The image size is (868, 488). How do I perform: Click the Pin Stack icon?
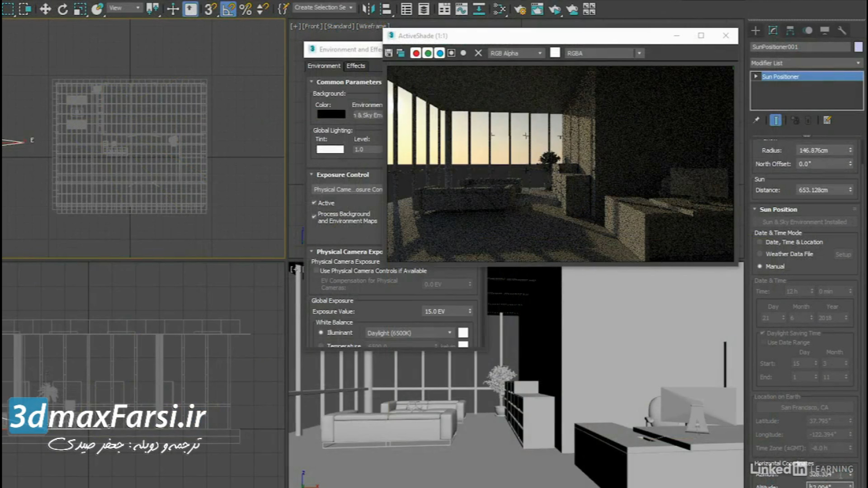click(x=756, y=120)
